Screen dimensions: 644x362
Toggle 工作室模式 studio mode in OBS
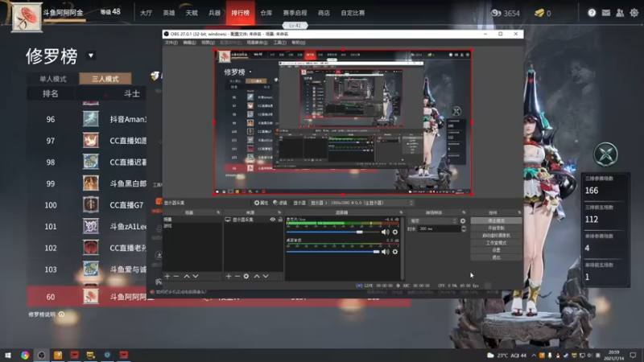(x=496, y=243)
